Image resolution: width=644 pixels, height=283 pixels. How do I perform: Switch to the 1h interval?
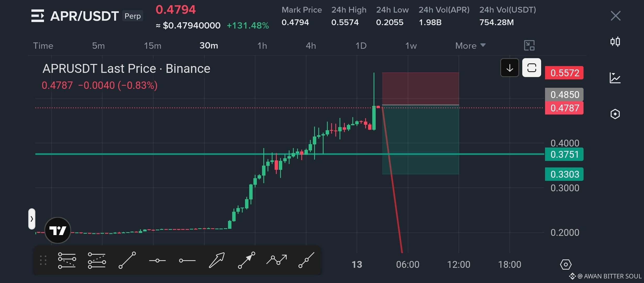(x=262, y=46)
